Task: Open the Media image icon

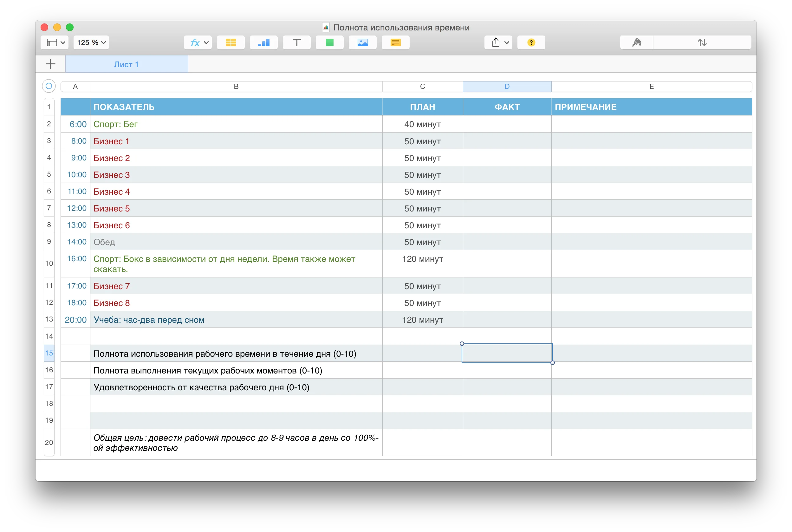Action: tap(362, 42)
